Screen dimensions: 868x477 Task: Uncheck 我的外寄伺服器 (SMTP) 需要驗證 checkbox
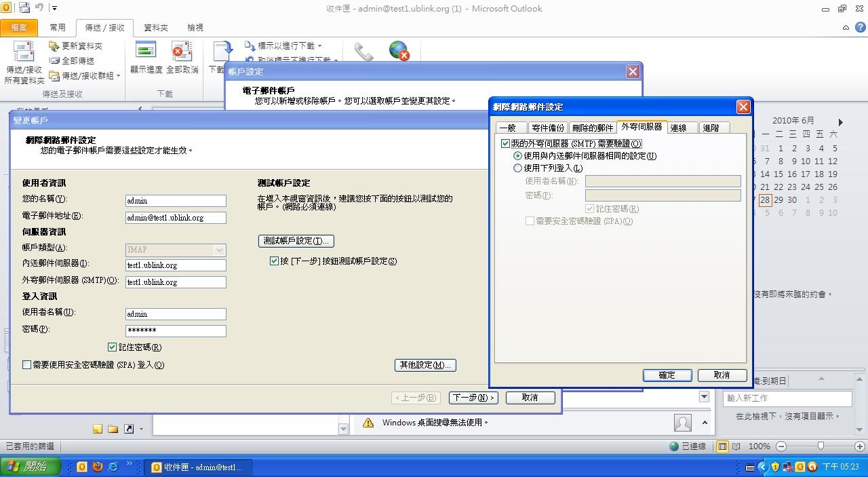[505, 144]
